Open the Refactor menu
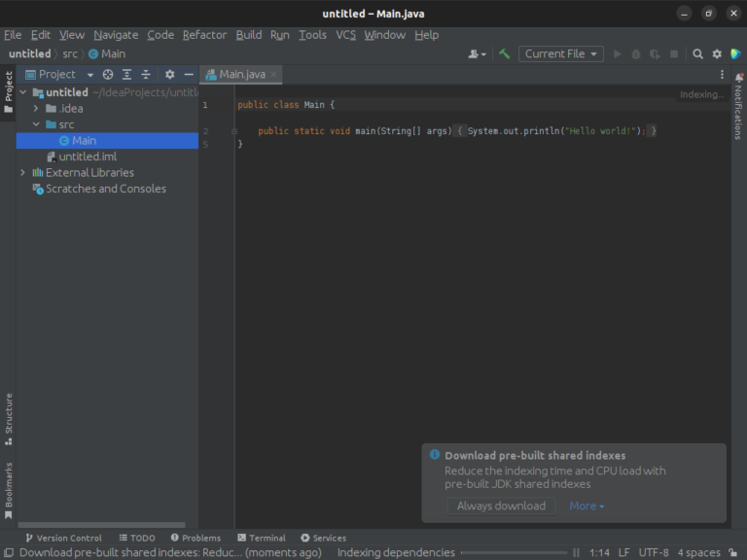The height and width of the screenshot is (560, 747). (204, 35)
